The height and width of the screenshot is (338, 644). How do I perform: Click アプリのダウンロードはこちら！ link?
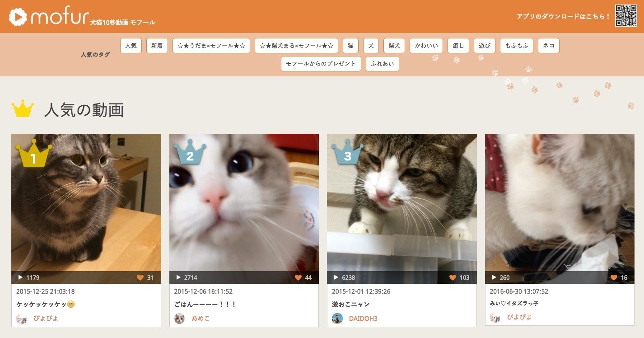564,16
